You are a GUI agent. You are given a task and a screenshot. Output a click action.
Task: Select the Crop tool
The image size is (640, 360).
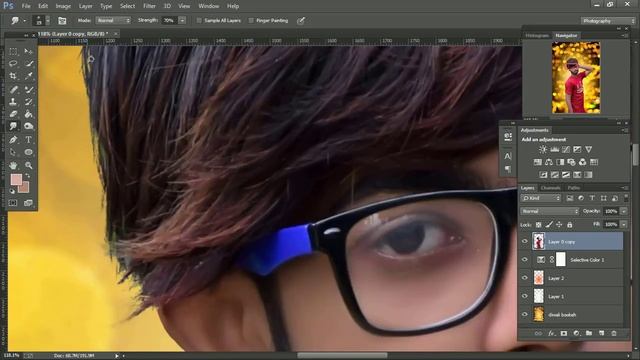[x=13, y=76]
